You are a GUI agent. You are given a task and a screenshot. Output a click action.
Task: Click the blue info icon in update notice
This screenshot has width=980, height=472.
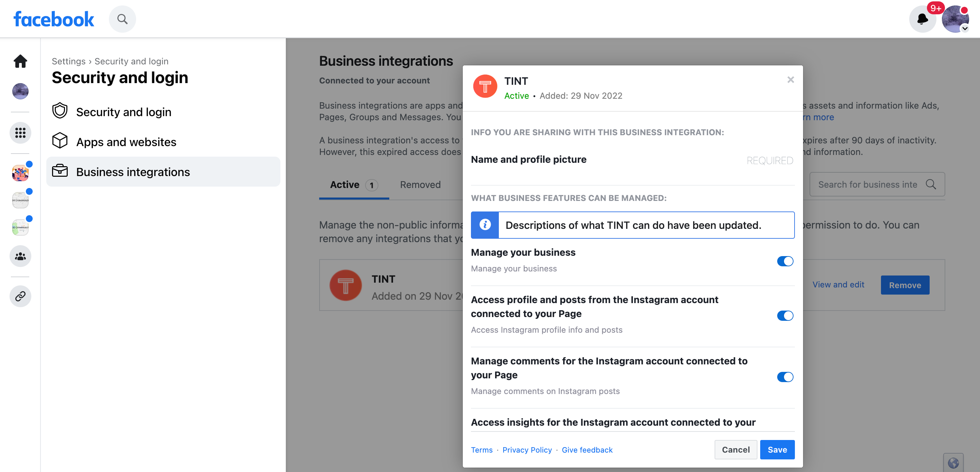pyautogui.click(x=485, y=225)
